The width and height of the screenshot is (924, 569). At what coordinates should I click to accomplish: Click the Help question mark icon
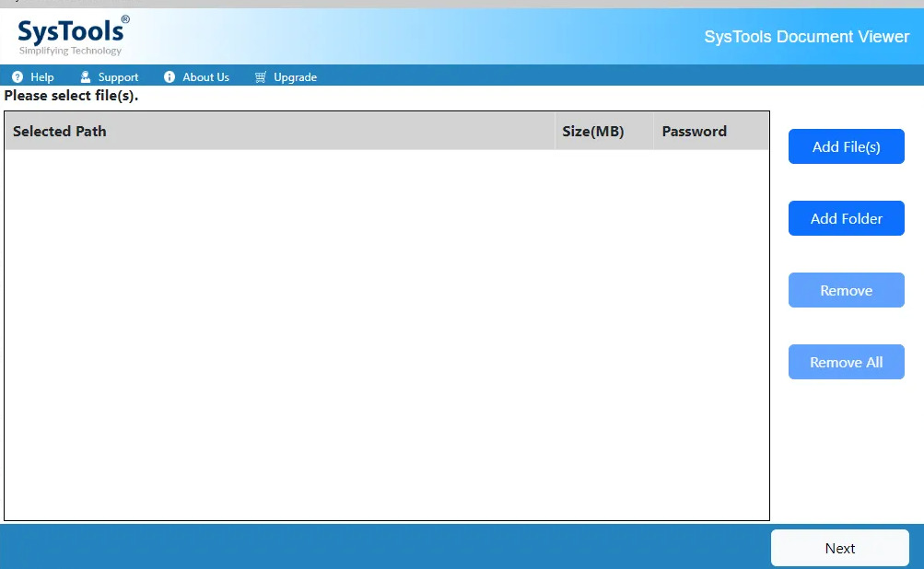coord(18,77)
